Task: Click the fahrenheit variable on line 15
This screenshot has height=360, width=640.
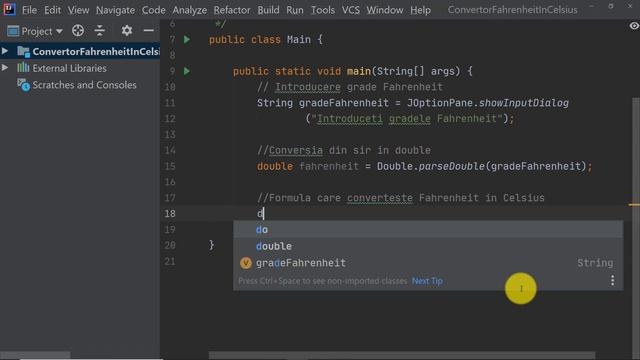Action: (x=329, y=167)
